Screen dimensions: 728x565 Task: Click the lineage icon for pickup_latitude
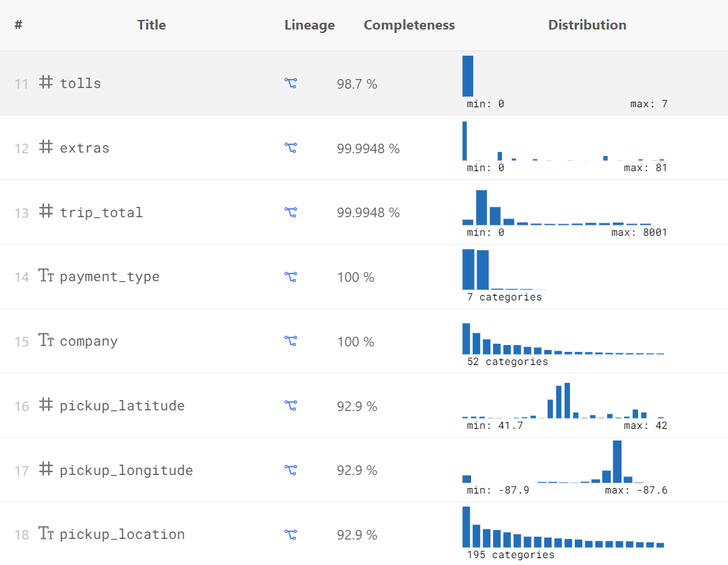pos(291,406)
